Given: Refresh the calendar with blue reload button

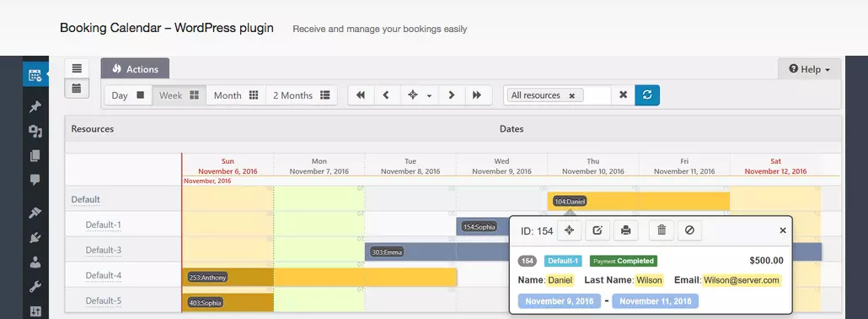Looking at the screenshot, I should point(647,95).
